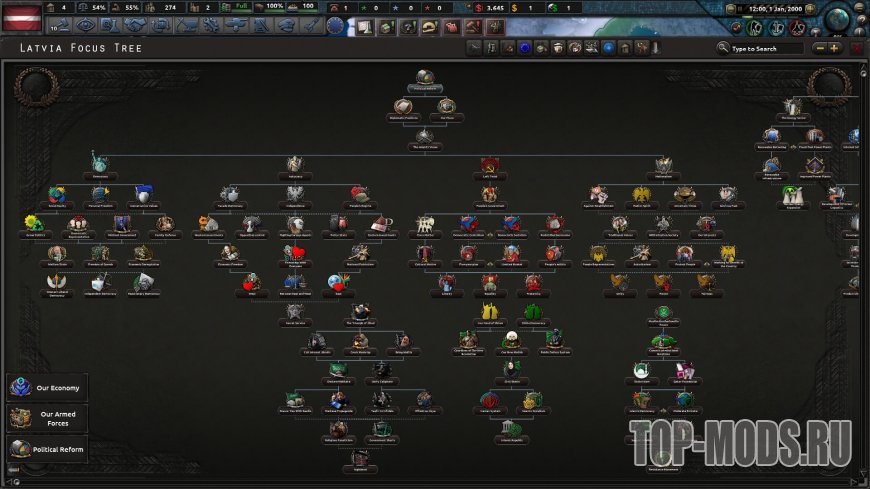Choose the Diplomatic Positions focus
The height and width of the screenshot is (489, 870).
click(x=402, y=107)
